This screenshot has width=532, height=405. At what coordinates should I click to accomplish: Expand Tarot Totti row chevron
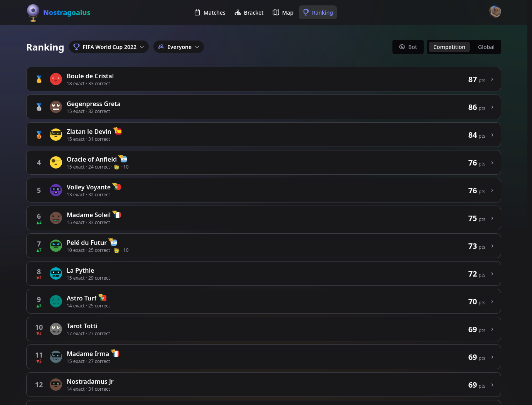(x=492, y=329)
